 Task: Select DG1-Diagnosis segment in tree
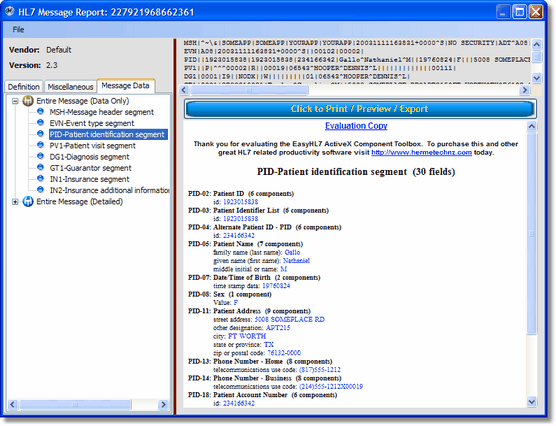(x=89, y=157)
